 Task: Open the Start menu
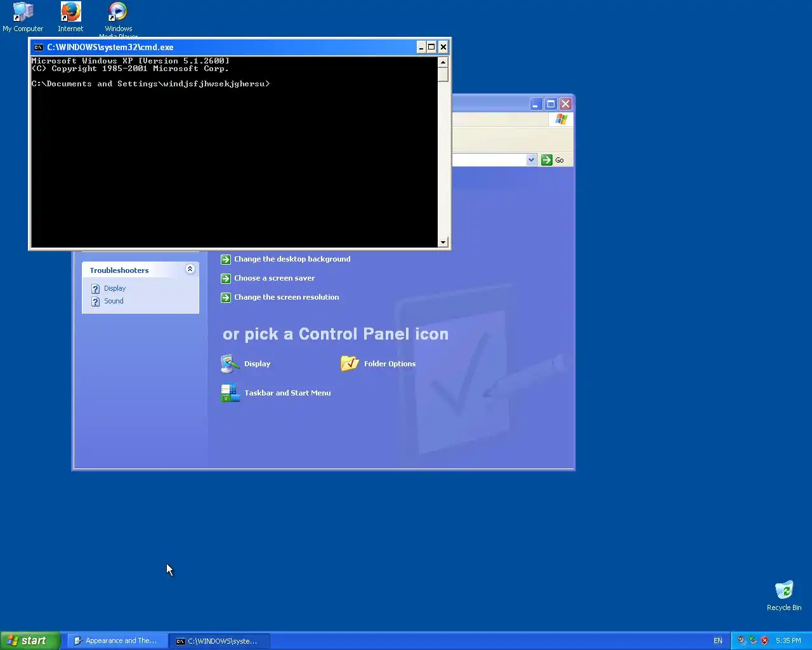point(30,640)
